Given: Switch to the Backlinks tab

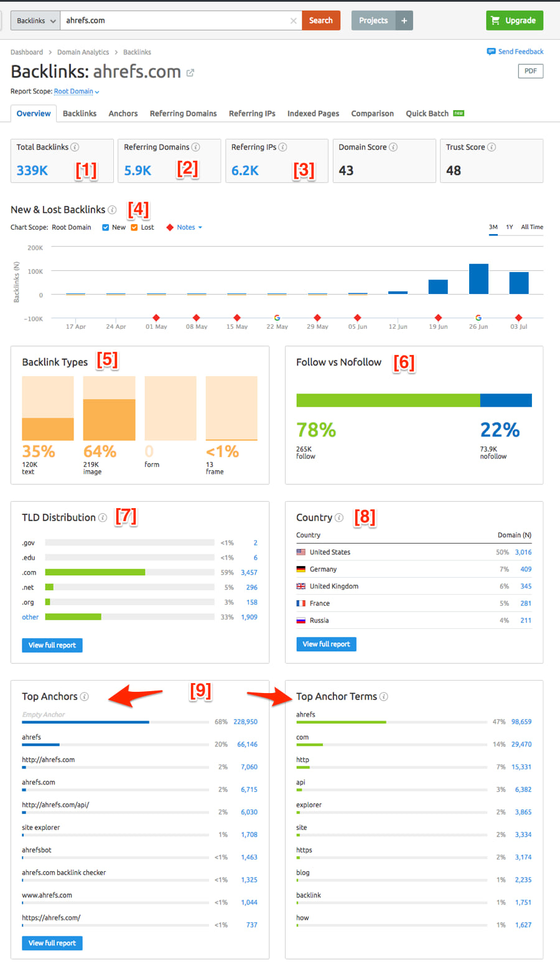Looking at the screenshot, I should 80,113.
